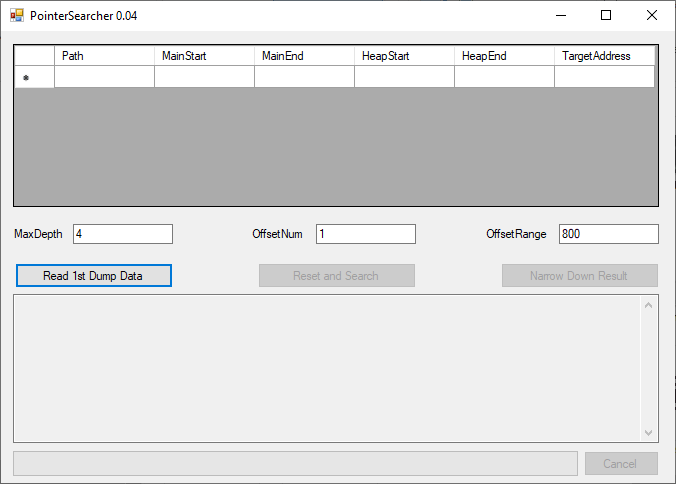
Task: Click the MaxDepth input field
Action: tap(122, 234)
